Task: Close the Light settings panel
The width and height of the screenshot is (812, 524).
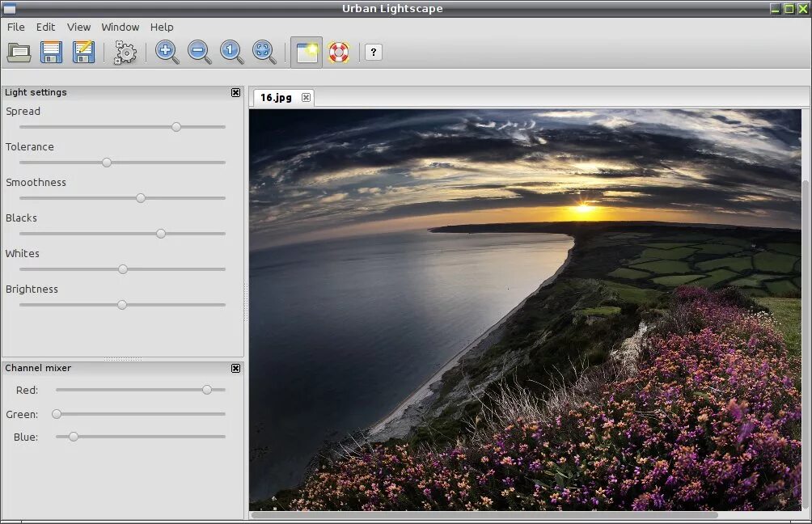Action: (x=235, y=92)
